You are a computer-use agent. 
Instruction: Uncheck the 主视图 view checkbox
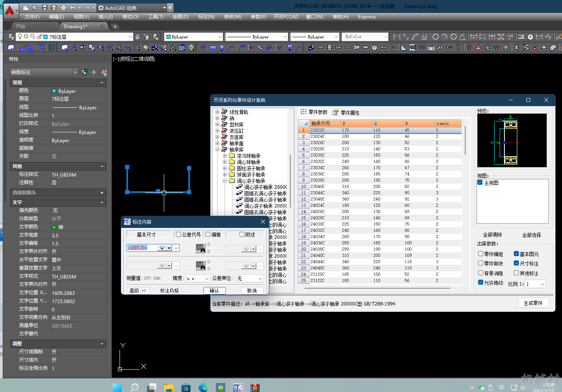[480, 183]
